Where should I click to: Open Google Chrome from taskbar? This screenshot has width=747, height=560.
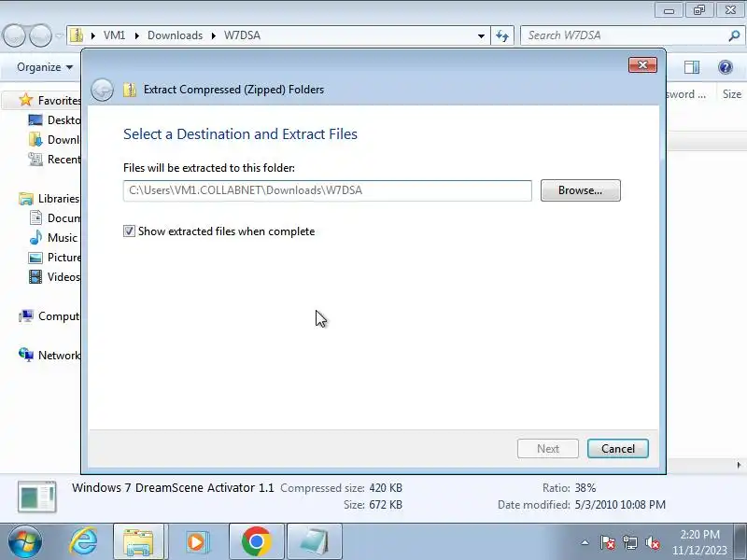coord(256,542)
